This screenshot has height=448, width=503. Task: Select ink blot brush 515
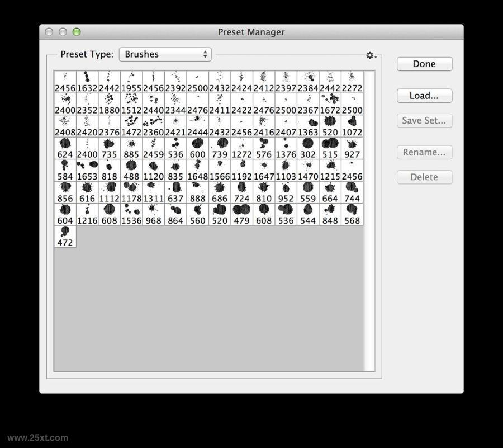[330, 149]
